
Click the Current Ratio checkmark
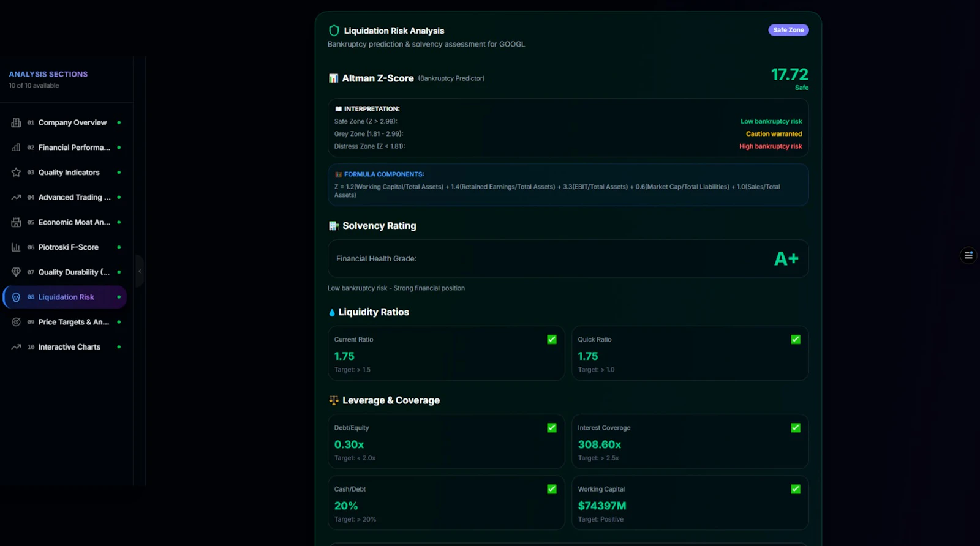click(552, 339)
